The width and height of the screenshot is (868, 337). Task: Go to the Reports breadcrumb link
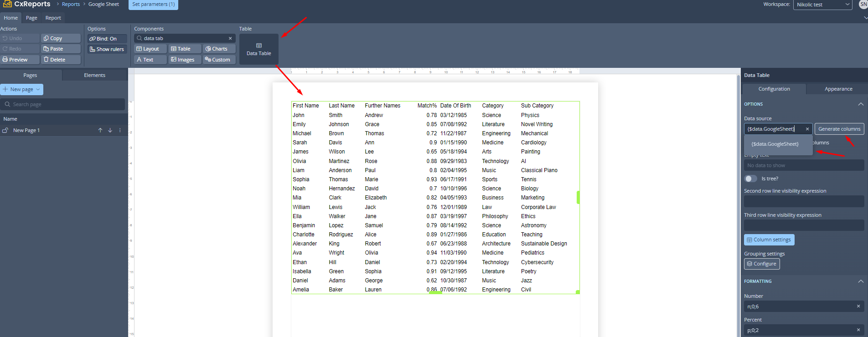(71, 4)
